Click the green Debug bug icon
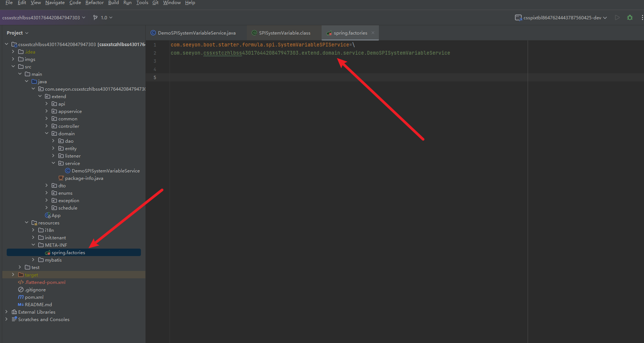This screenshot has width=644, height=343. click(x=630, y=17)
